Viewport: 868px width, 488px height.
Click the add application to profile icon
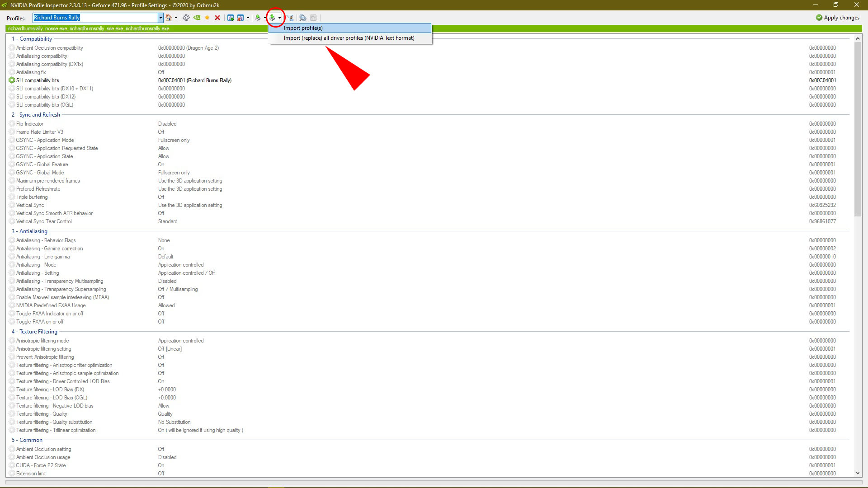(x=231, y=18)
